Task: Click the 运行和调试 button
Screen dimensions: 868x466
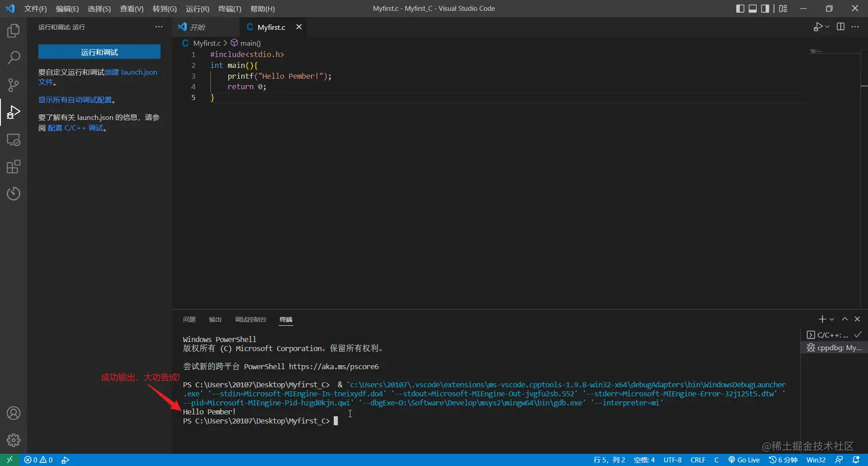Action: click(x=99, y=52)
